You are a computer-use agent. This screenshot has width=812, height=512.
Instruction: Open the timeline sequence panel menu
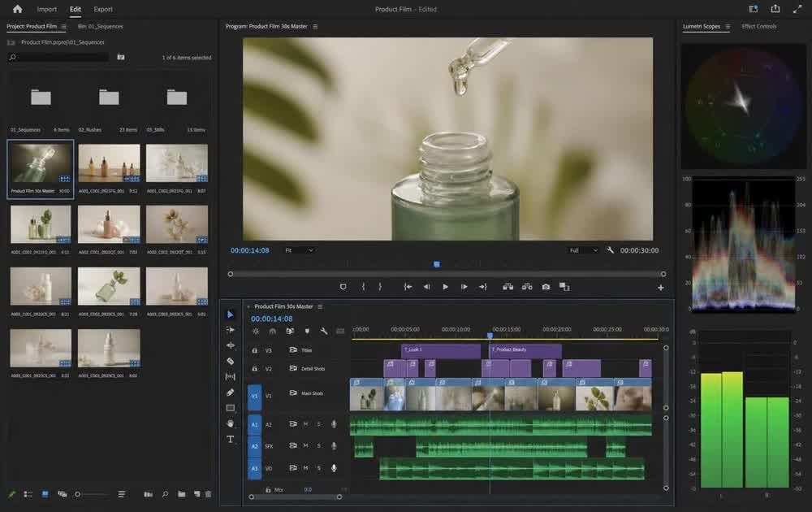coord(320,306)
